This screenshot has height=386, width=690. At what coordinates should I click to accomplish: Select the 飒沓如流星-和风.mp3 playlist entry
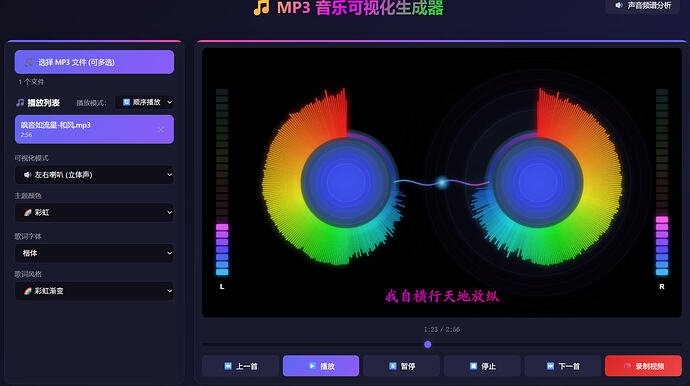click(x=94, y=129)
